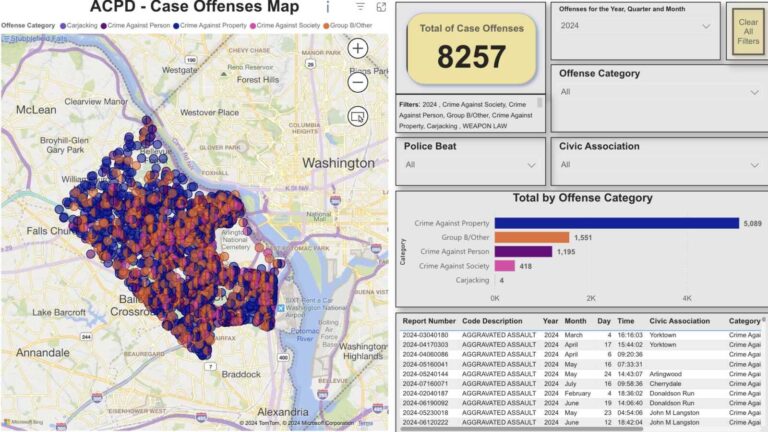
Task: Activate the map rectangle select tool
Action: click(358, 117)
